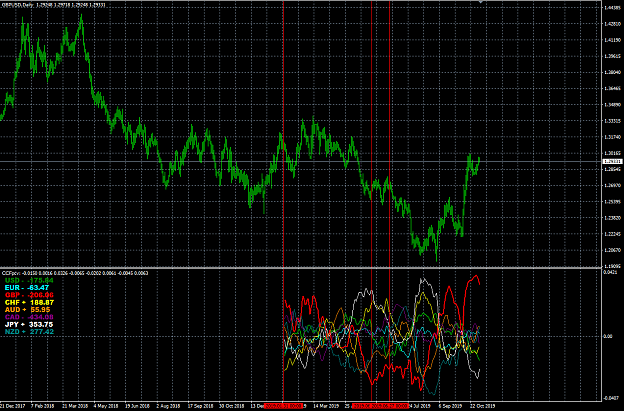Click the 19 Jun 2018 date label
The image size is (625, 411).
138,406
